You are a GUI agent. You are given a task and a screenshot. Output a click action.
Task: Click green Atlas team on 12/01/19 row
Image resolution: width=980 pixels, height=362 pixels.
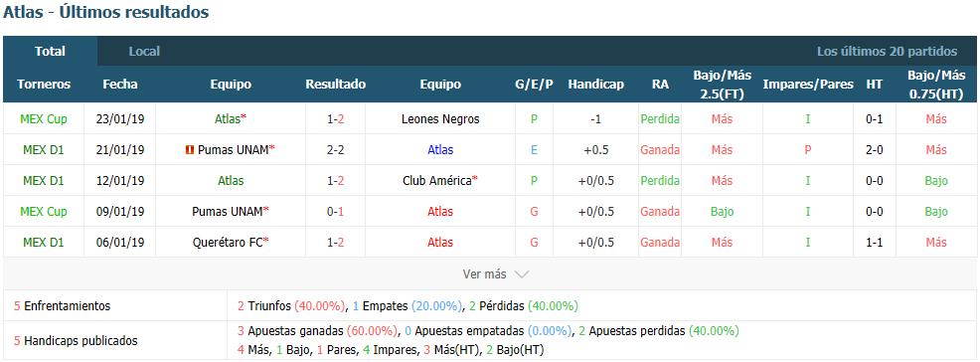point(231,181)
